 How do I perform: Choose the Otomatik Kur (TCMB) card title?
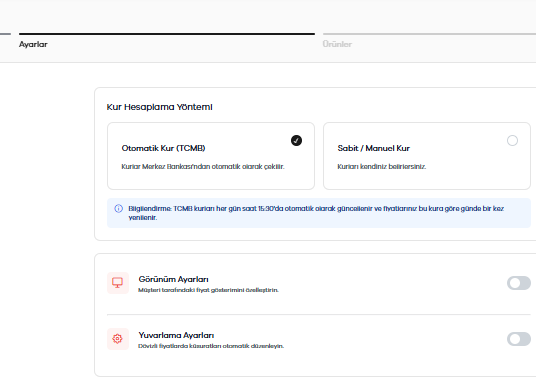(x=163, y=148)
